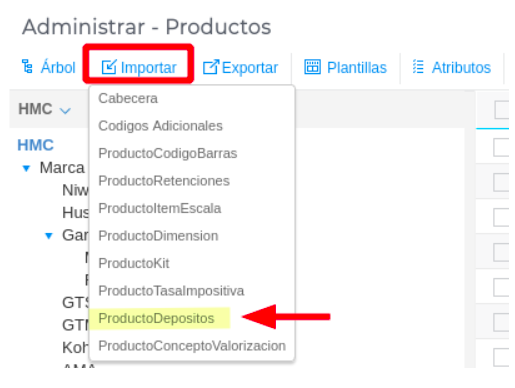515x388 pixels.
Task: Click the blue HMC root link
Action: [x=35, y=145]
